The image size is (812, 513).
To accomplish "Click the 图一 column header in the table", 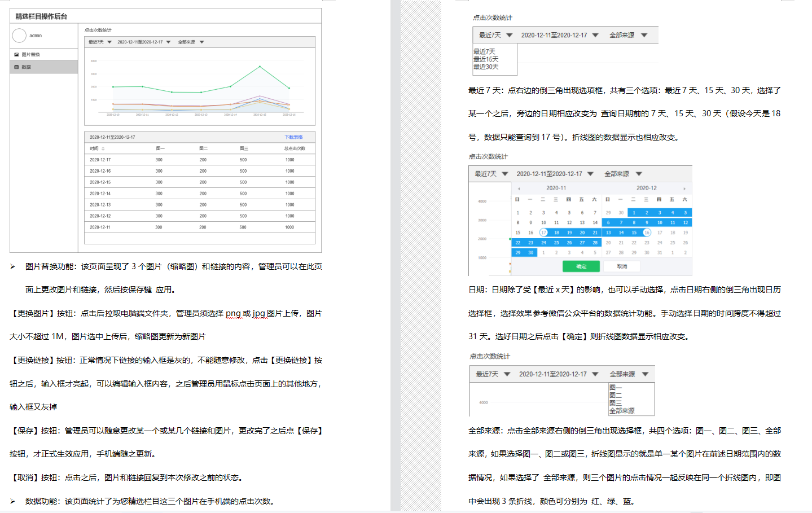I will click(x=160, y=148).
